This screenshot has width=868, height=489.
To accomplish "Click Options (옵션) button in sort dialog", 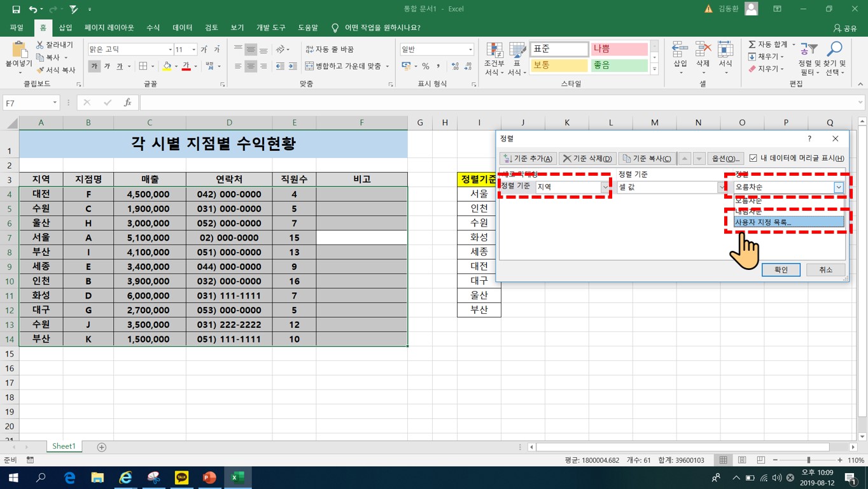I will [725, 159].
